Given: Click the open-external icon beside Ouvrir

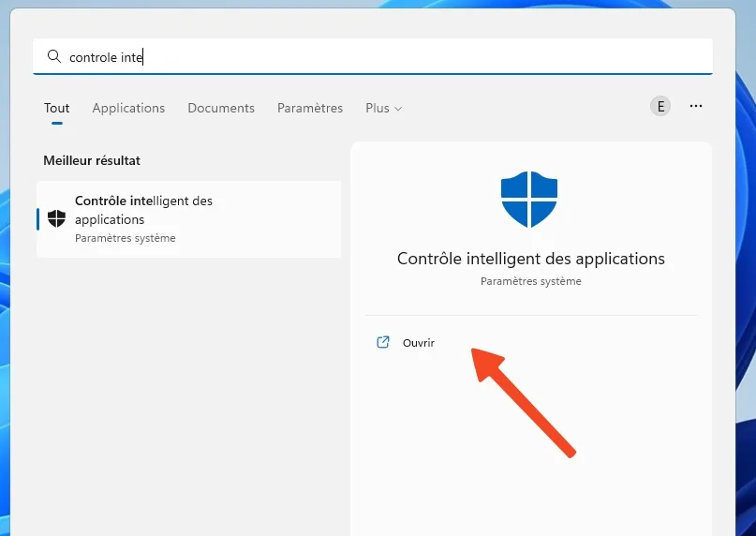Looking at the screenshot, I should tap(383, 342).
